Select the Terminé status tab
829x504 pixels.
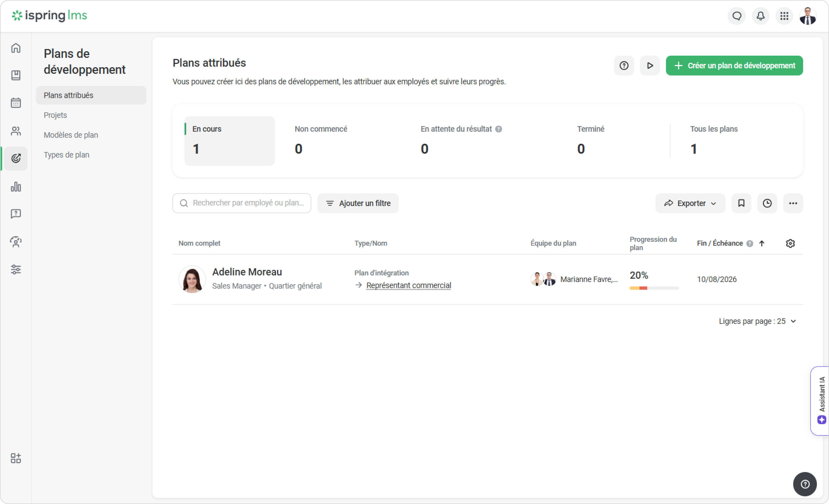pyautogui.click(x=591, y=141)
